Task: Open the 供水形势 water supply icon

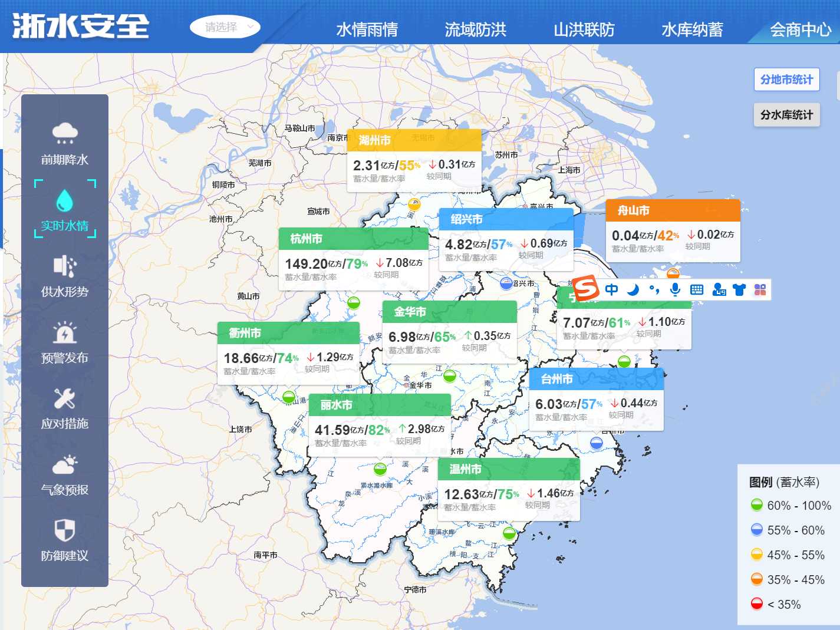Action: pyautogui.click(x=65, y=266)
